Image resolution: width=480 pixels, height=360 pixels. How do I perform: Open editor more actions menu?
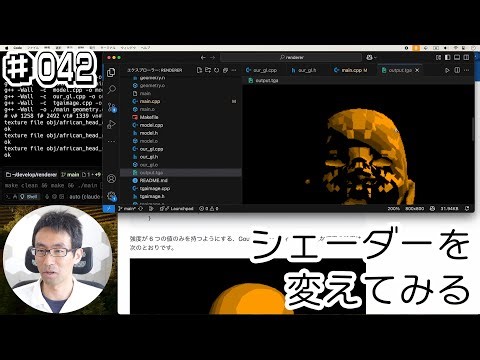467,70
